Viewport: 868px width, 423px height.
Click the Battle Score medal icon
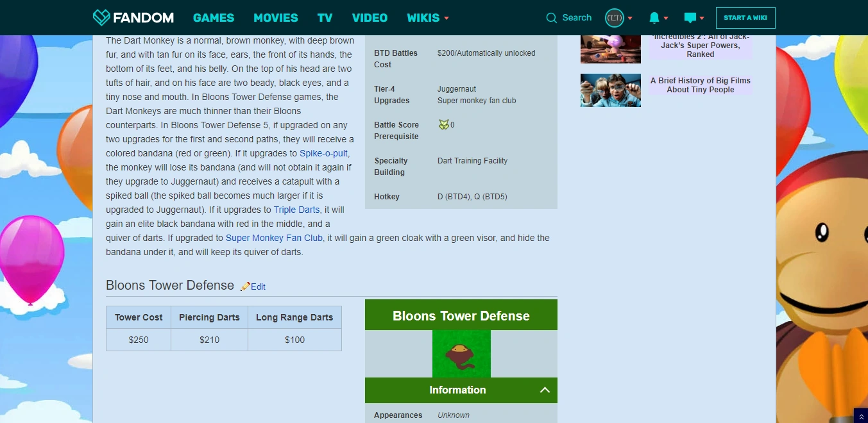443,124
